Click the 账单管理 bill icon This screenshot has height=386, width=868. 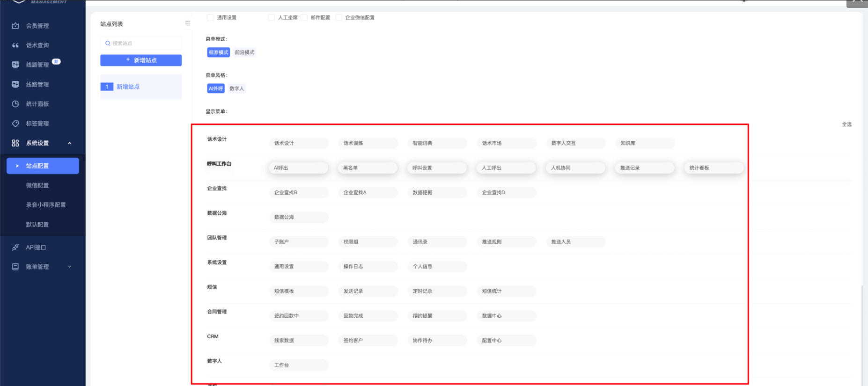click(x=15, y=267)
